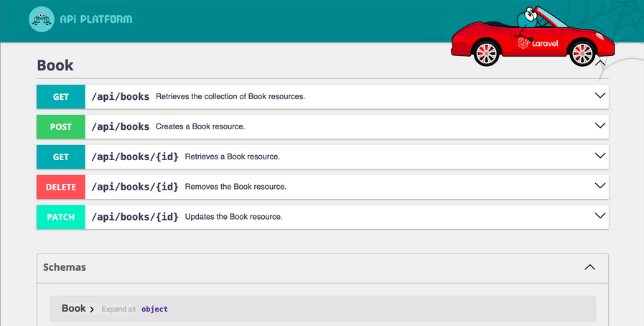This screenshot has width=644, height=326.
Task: Expand chevron for Updates the Book resource
Action: (x=600, y=215)
